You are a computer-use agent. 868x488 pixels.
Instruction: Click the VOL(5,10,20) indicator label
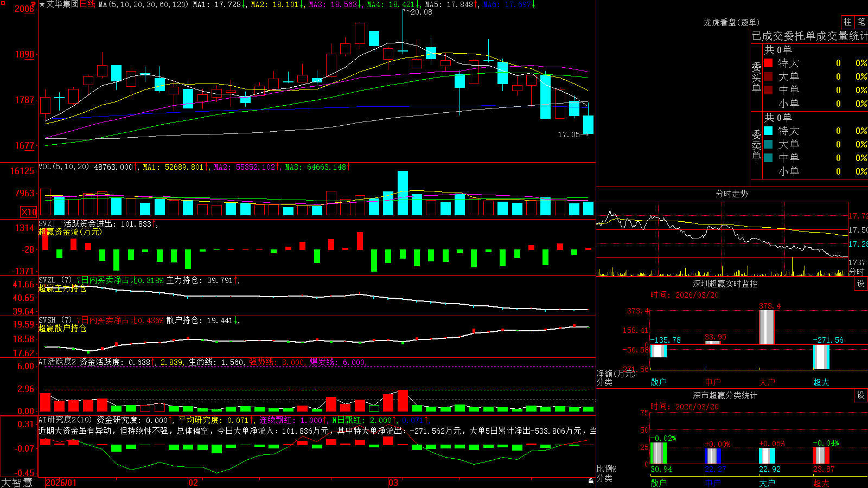64,167
